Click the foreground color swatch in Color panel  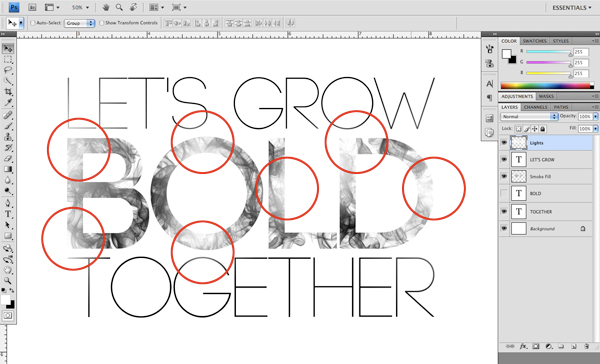[x=507, y=54]
